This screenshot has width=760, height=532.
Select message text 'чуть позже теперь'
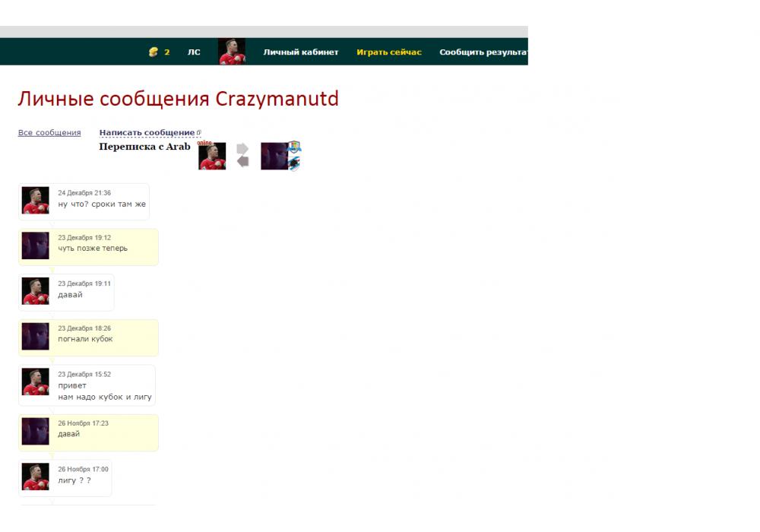[93, 248]
